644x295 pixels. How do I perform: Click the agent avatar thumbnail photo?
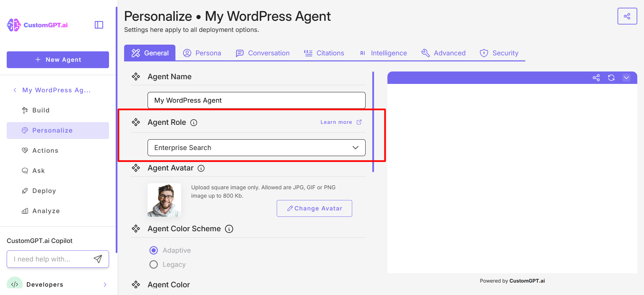coord(164,200)
